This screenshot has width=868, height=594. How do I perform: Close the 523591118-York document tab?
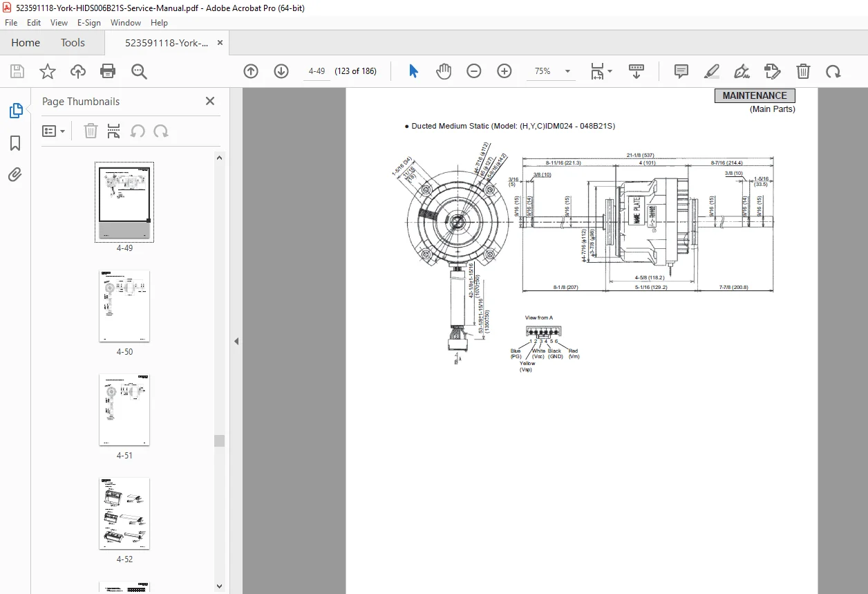coord(220,42)
